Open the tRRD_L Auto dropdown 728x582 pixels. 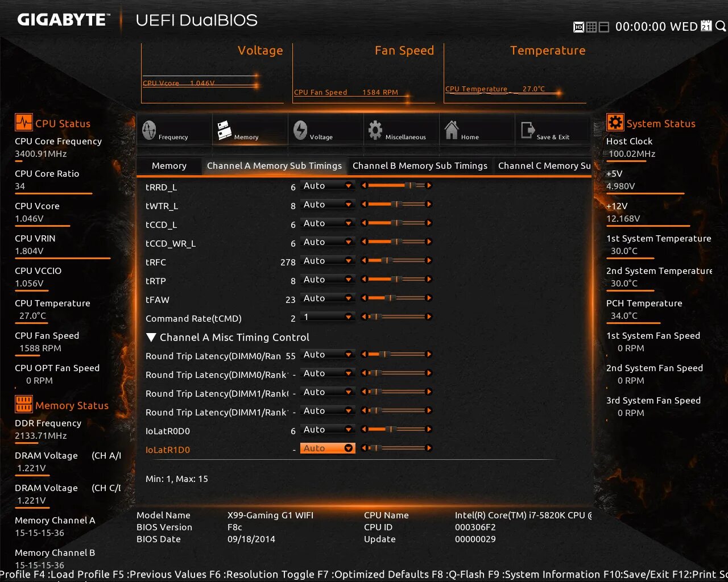click(x=328, y=186)
